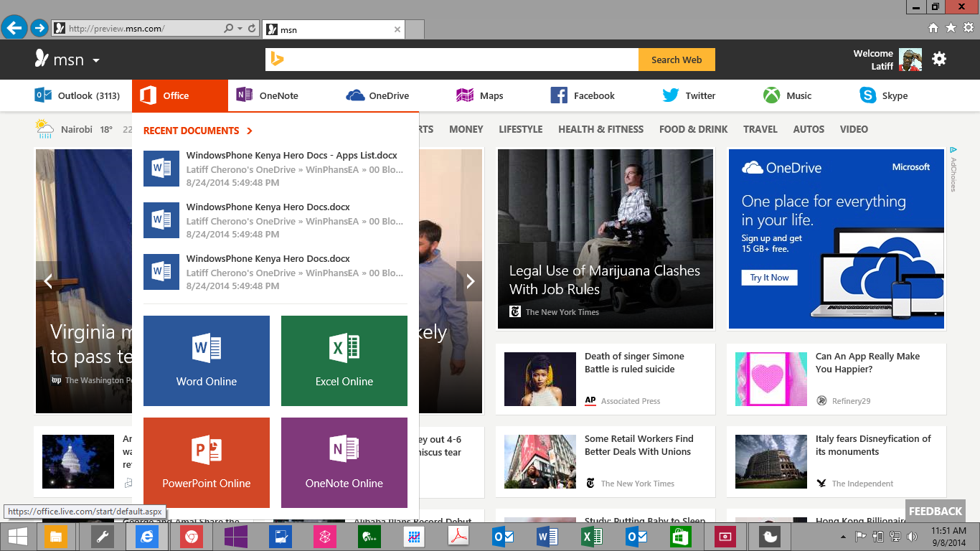Click the browser Forward arrow button
The width and height of the screenshot is (980, 551).
(x=39, y=28)
